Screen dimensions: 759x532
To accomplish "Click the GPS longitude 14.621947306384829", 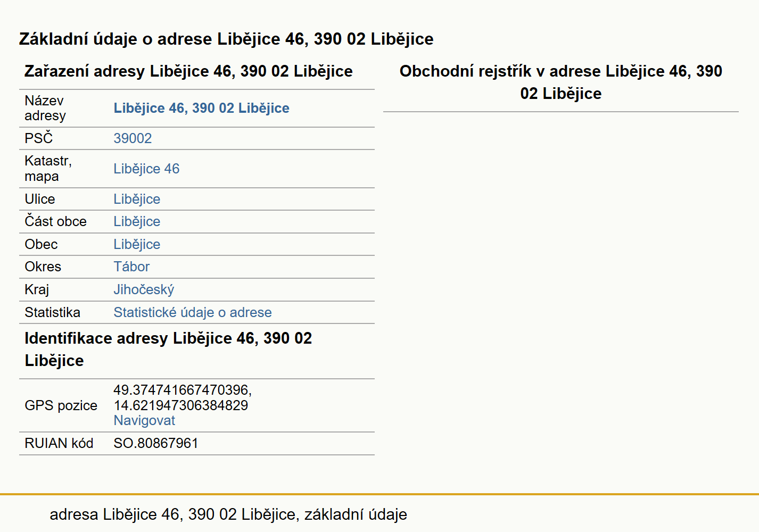I will click(181, 405).
